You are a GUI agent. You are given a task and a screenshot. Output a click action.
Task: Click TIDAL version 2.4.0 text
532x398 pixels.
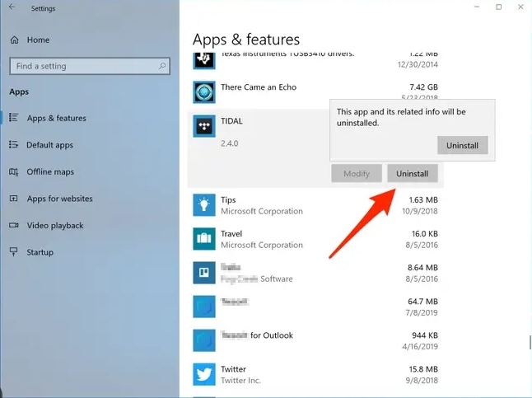tap(230, 143)
